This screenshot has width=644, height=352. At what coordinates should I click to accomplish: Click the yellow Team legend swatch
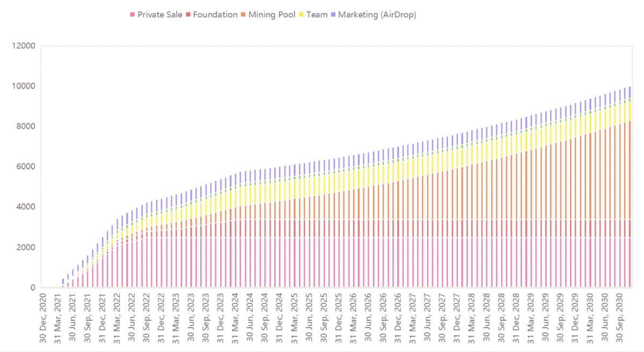(302, 15)
